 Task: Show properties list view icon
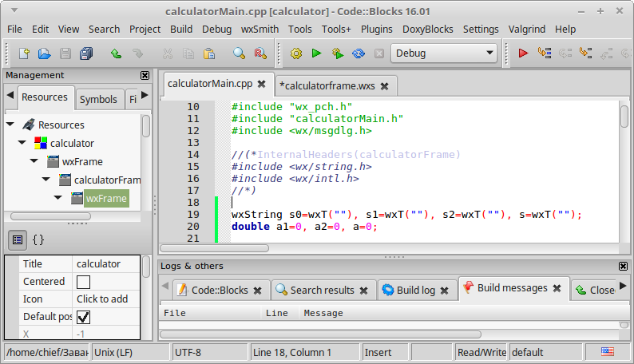tap(18, 240)
